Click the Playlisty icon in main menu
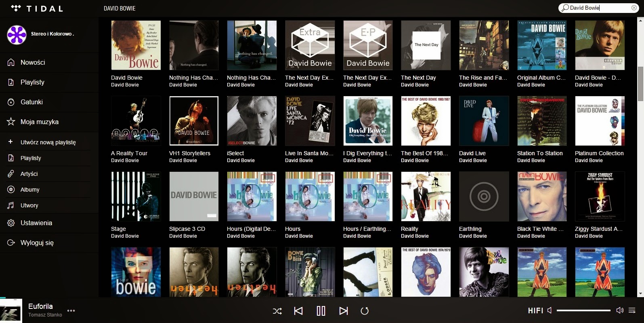This screenshot has width=644, height=323. coord(11,82)
